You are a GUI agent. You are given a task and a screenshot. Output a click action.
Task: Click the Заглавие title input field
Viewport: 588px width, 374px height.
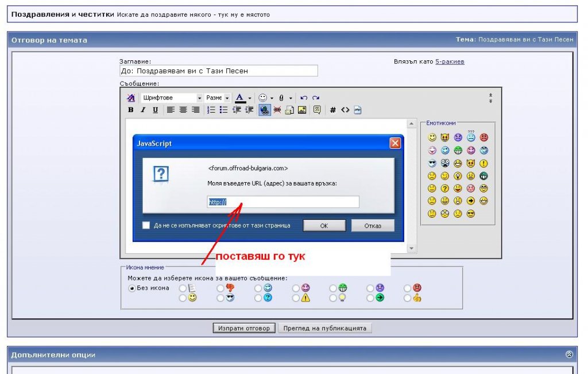point(219,71)
